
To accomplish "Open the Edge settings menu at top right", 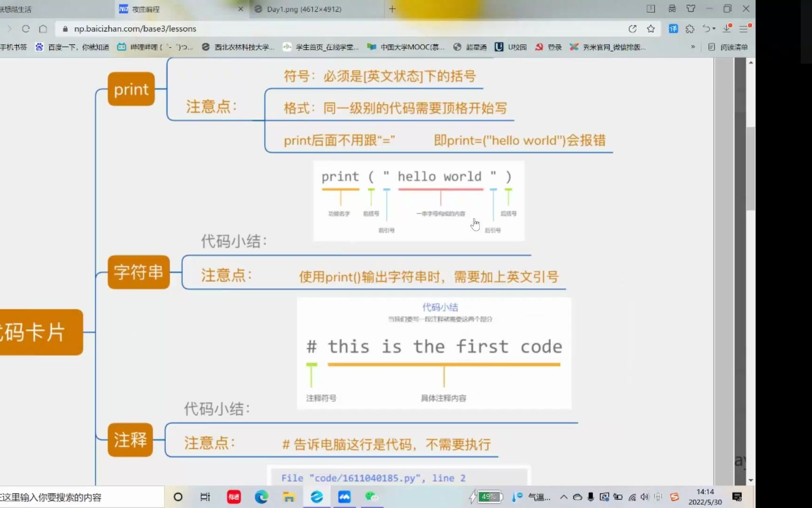I will coord(744,29).
